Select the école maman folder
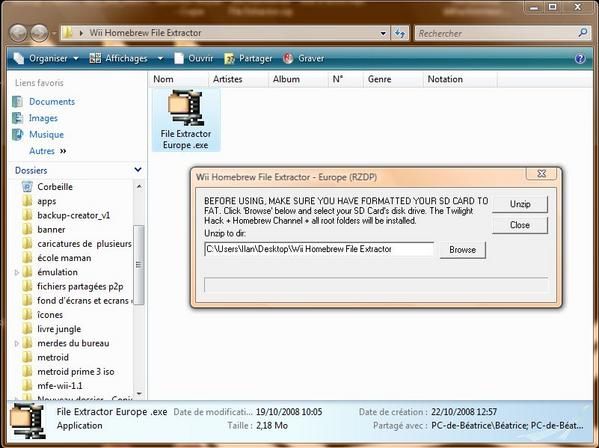The image size is (599, 448). [64, 258]
